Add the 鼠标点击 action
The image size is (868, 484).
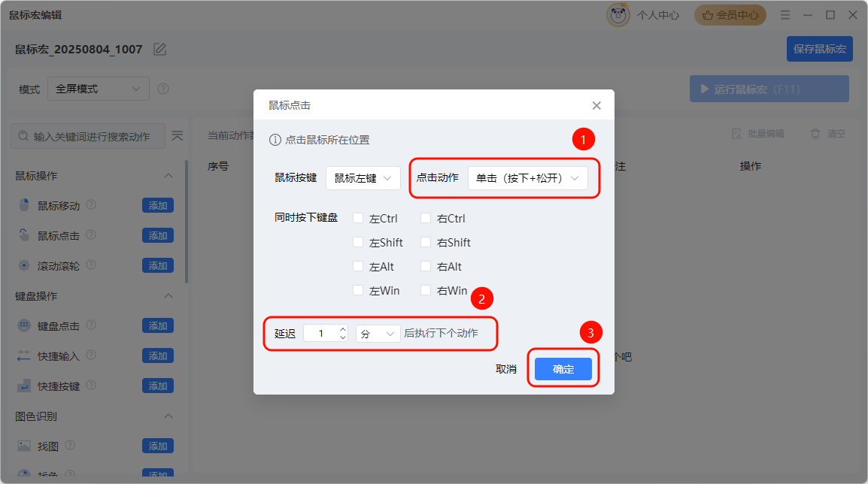tap(158, 235)
